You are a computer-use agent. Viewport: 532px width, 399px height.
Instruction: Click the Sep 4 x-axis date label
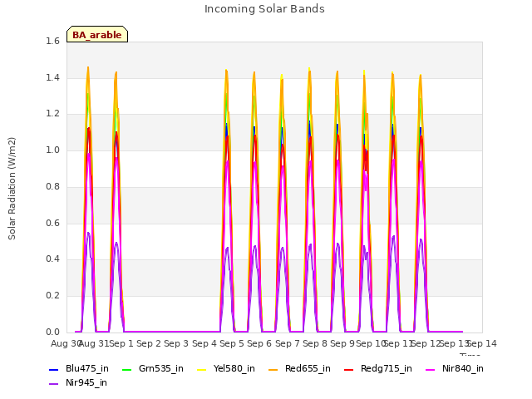tap(204, 343)
